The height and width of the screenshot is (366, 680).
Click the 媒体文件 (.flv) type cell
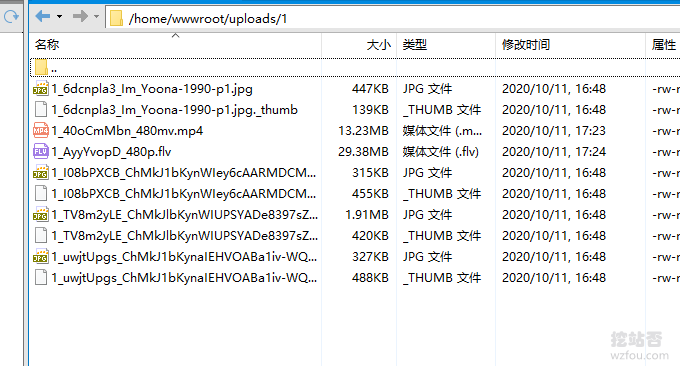coord(441,152)
